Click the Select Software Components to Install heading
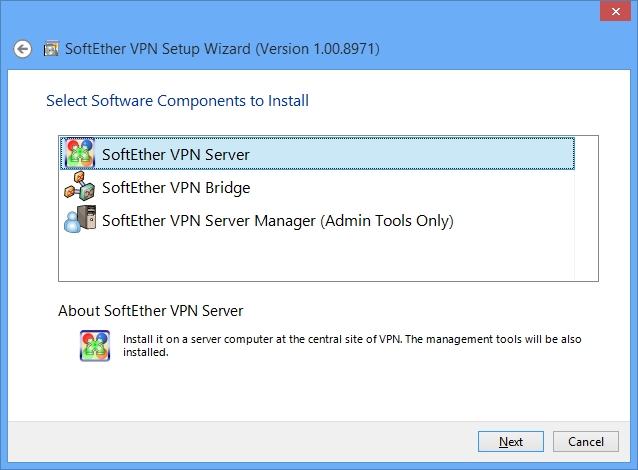Viewport: 638px width, 470px height. point(177,101)
